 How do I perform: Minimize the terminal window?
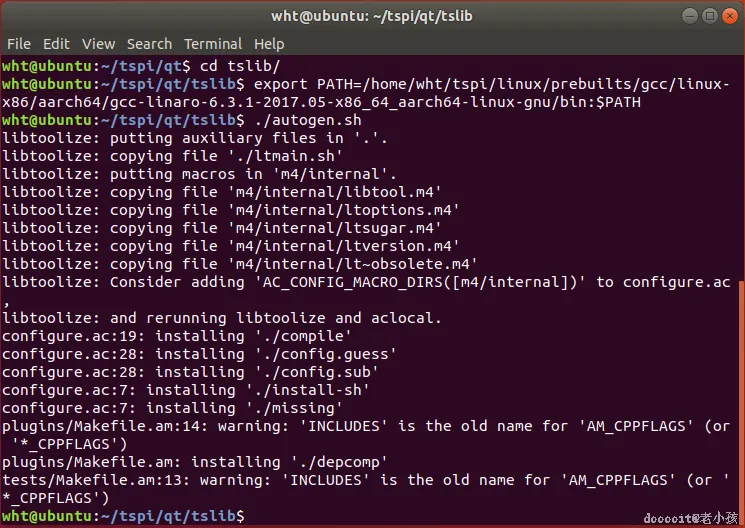click(x=690, y=15)
